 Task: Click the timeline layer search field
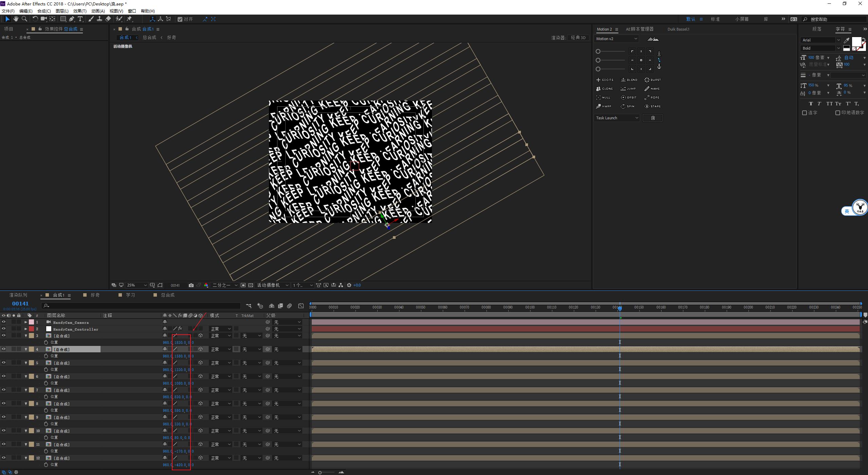143,306
